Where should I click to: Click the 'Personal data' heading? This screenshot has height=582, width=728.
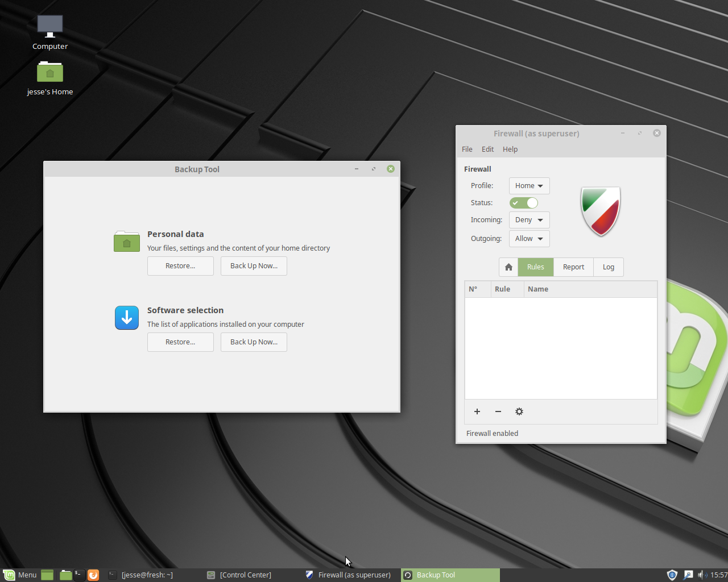coord(175,234)
